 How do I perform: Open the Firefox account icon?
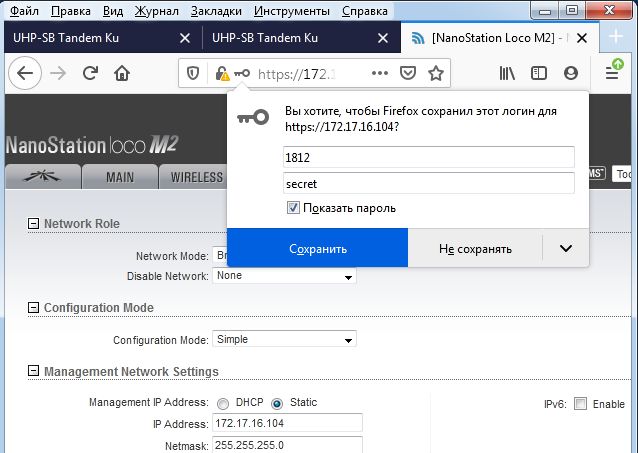[x=571, y=73]
